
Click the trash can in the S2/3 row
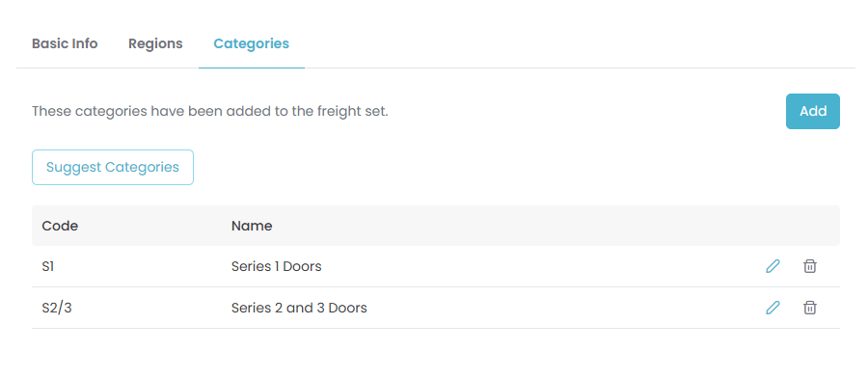pyautogui.click(x=810, y=308)
